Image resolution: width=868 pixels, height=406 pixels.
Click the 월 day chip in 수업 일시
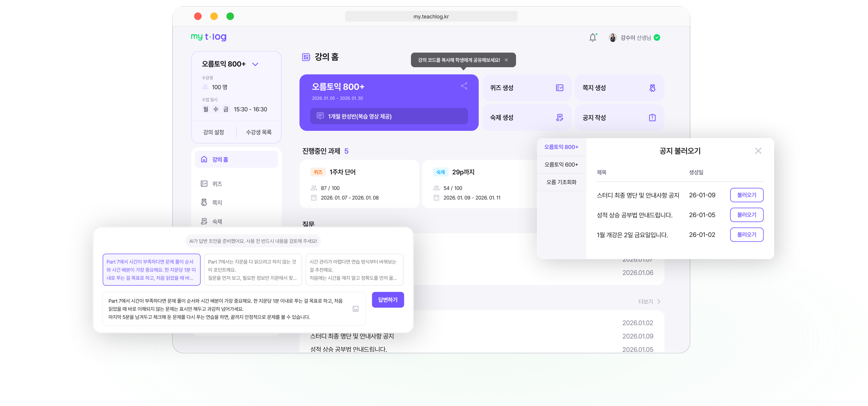tap(205, 109)
